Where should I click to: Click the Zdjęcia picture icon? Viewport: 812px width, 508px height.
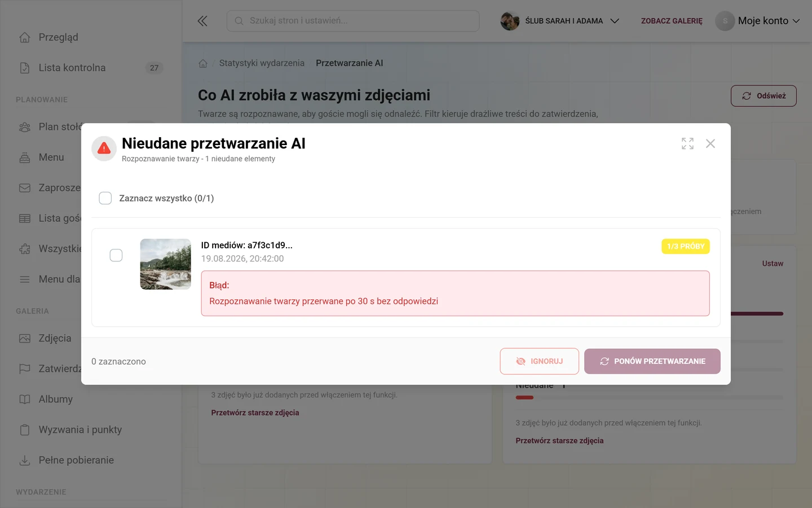coord(25,339)
